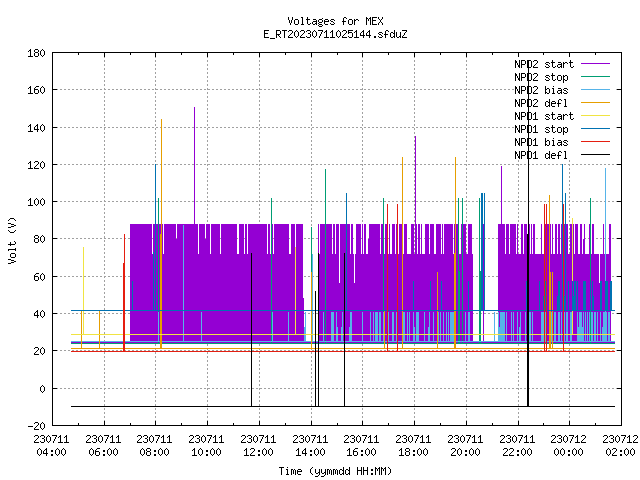
Task: Click the 'NPD2 defl' legend label
Action: pyautogui.click(x=541, y=103)
